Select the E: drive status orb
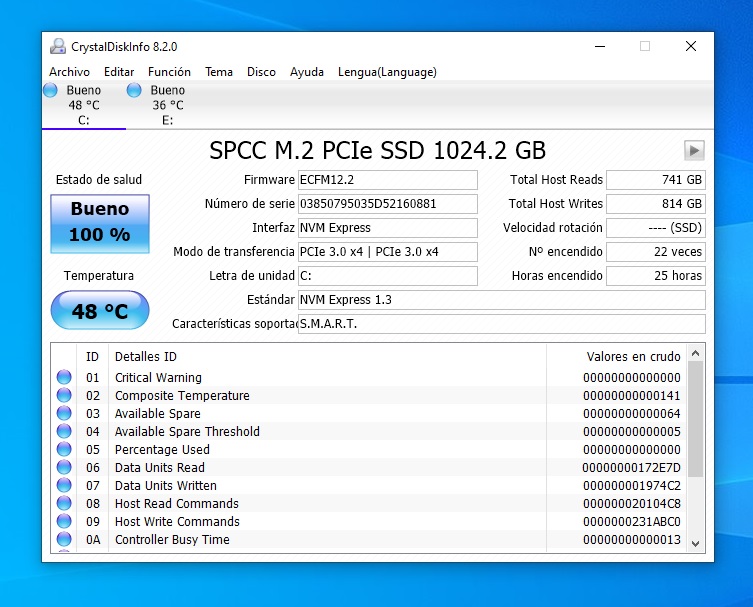753x607 pixels. (x=134, y=91)
